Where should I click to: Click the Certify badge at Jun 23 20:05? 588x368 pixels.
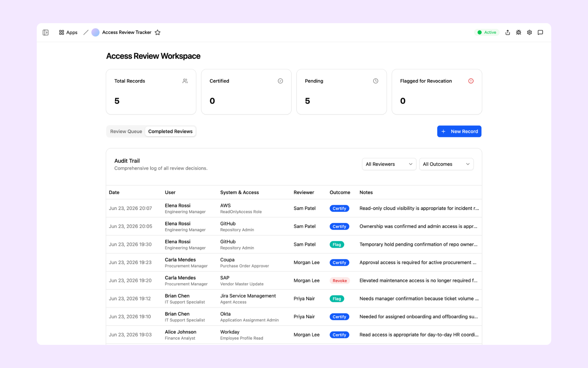pyautogui.click(x=339, y=227)
